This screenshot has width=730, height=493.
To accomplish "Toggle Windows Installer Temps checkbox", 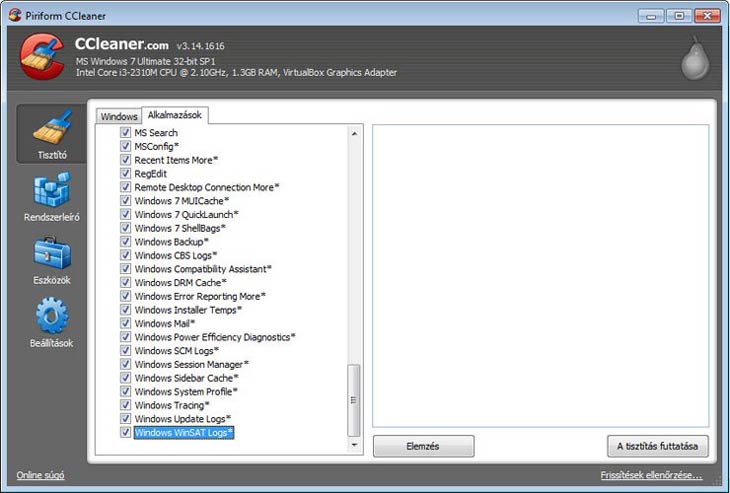I will pos(125,309).
